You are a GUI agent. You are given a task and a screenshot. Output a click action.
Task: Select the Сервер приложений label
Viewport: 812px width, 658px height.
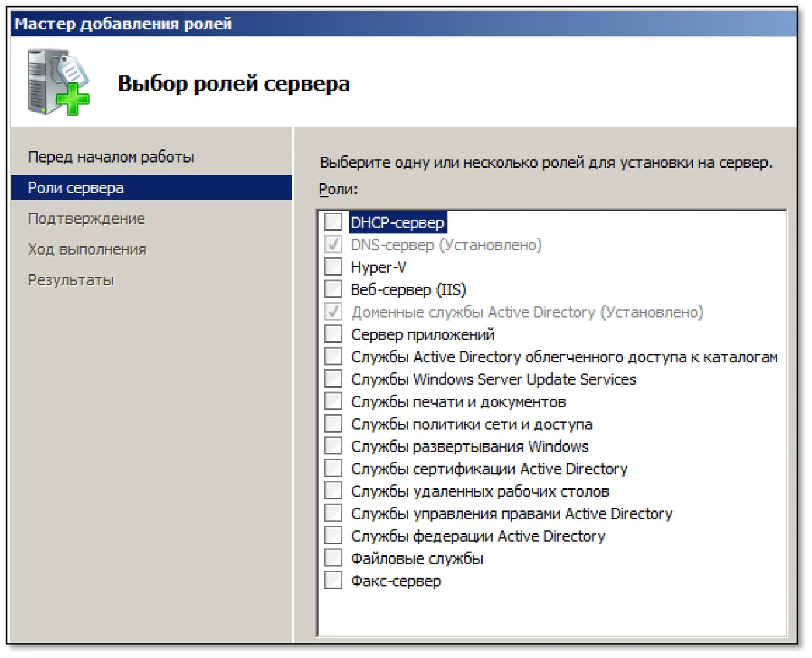(x=422, y=334)
